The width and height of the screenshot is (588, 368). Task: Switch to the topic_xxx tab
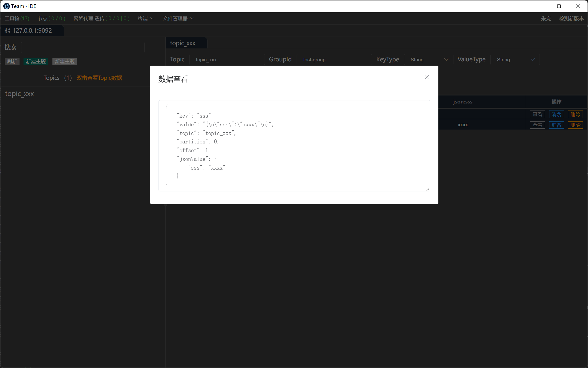(x=183, y=43)
